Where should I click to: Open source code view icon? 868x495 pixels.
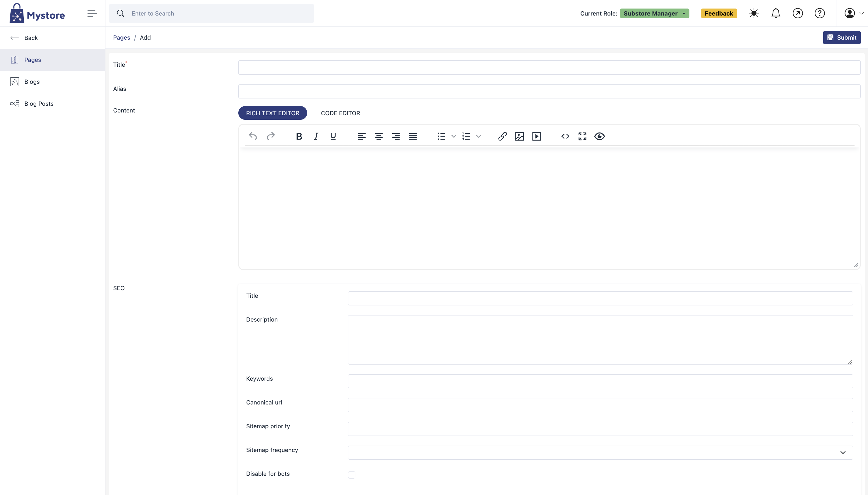click(565, 136)
